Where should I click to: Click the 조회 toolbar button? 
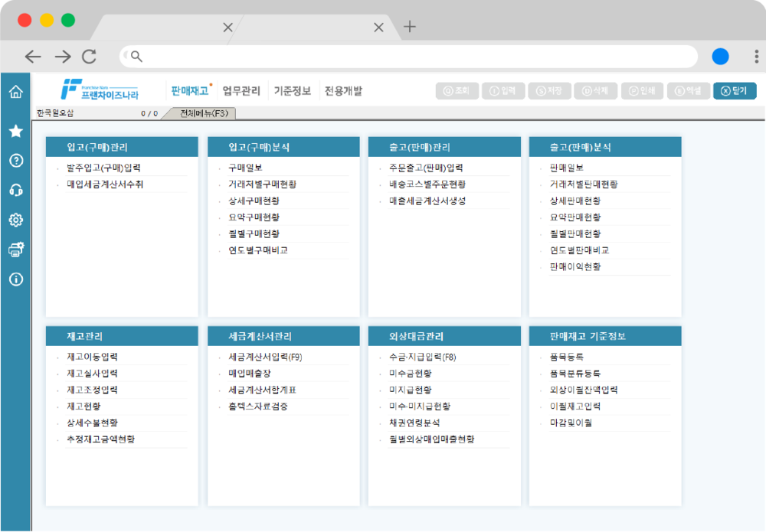[x=457, y=91]
